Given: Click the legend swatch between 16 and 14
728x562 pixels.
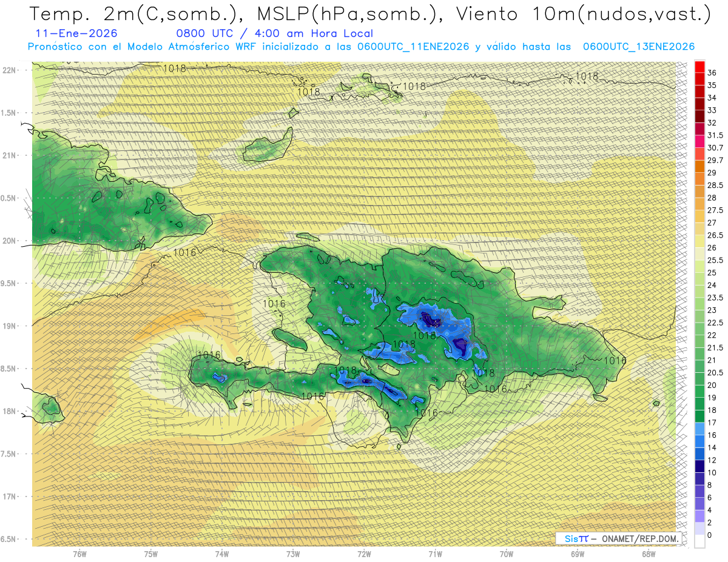Looking at the screenshot, I should click(699, 441).
